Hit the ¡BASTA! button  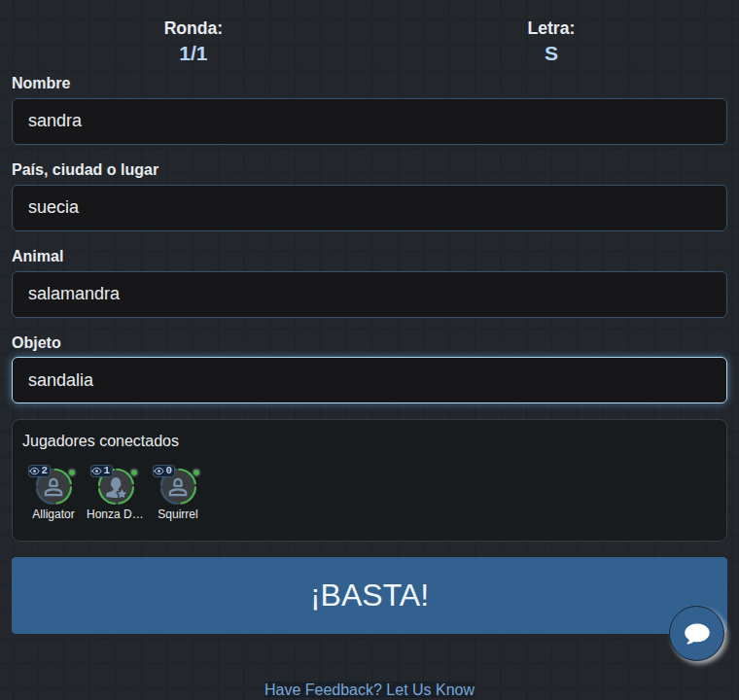(x=369, y=595)
